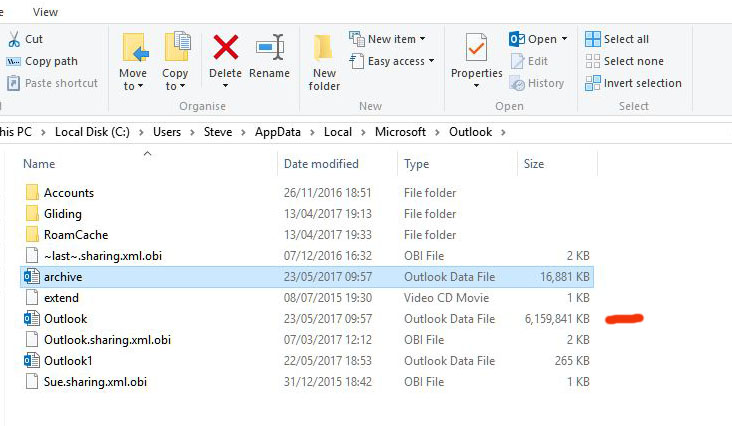732x426 pixels.
Task: Click the Easy access icon
Action: (x=357, y=61)
